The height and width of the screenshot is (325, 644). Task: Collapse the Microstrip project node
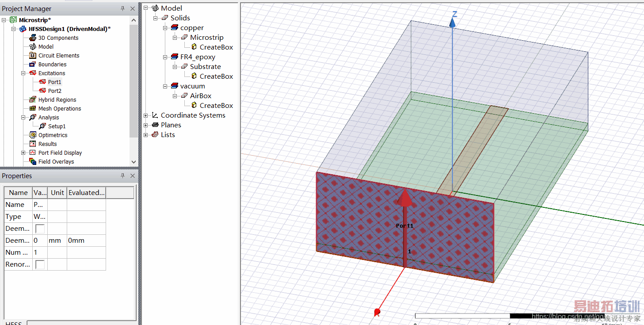pyautogui.click(x=4, y=20)
